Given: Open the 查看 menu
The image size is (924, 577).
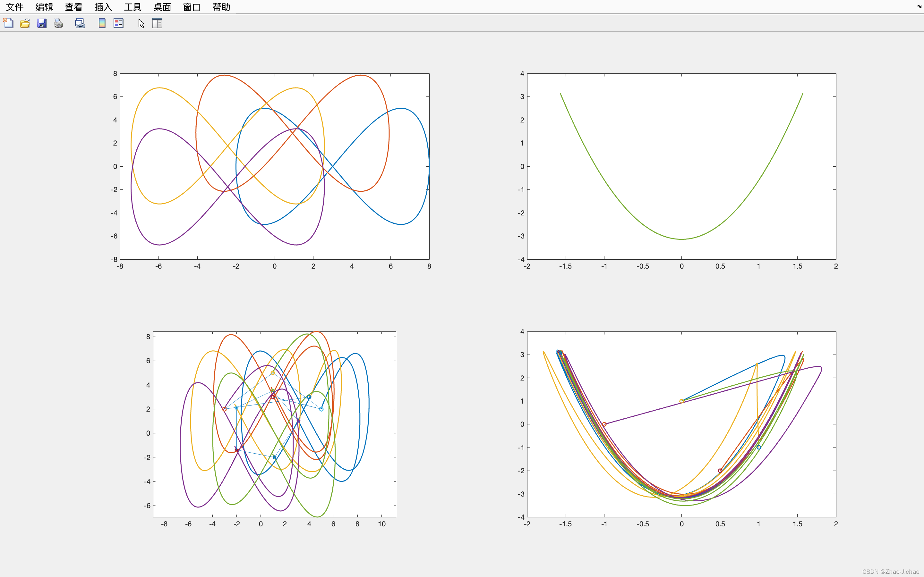Looking at the screenshot, I should pyautogui.click(x=73, y=7).
